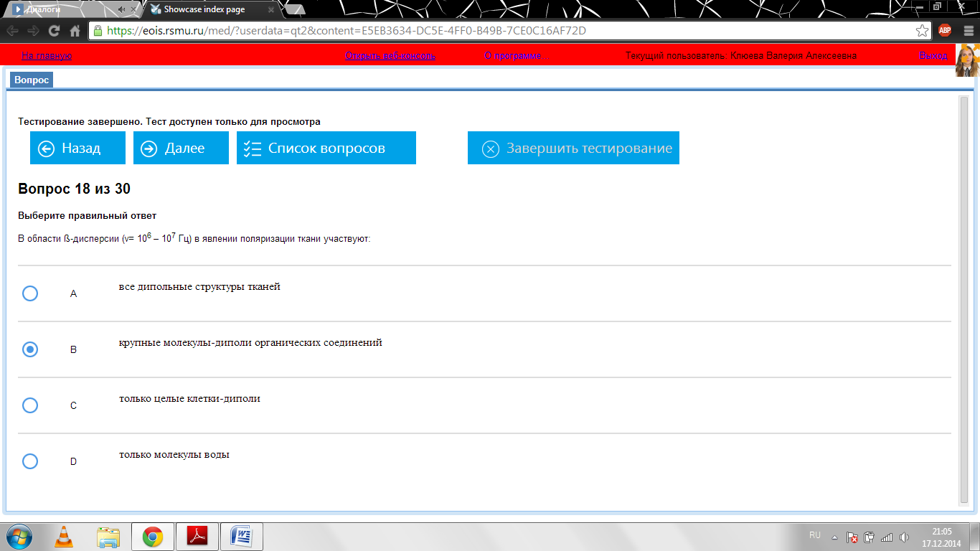
Task: Open the Windows Start button
Action: (19, 536)
